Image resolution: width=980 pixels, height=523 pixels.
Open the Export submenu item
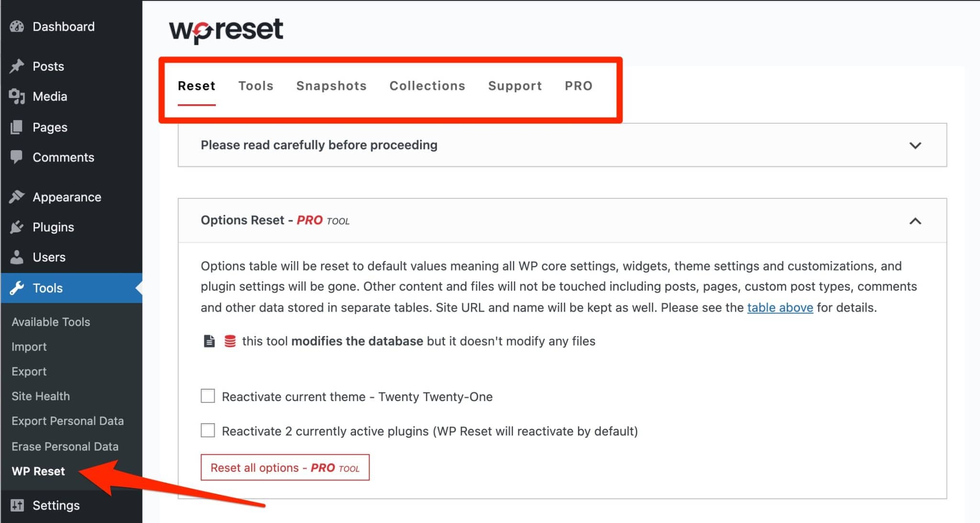coord(29,371)
